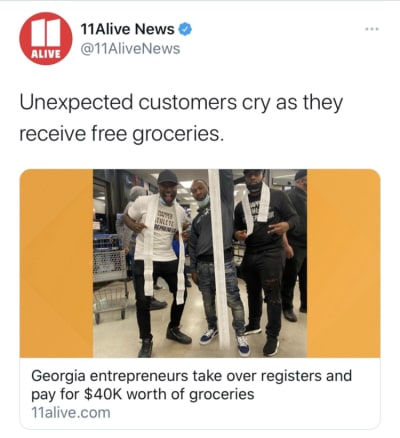Image resolution: width=400 pixels, height=438 pixels.
Task: Follow the 11alive.com domain link
Action: pos(71,413)
